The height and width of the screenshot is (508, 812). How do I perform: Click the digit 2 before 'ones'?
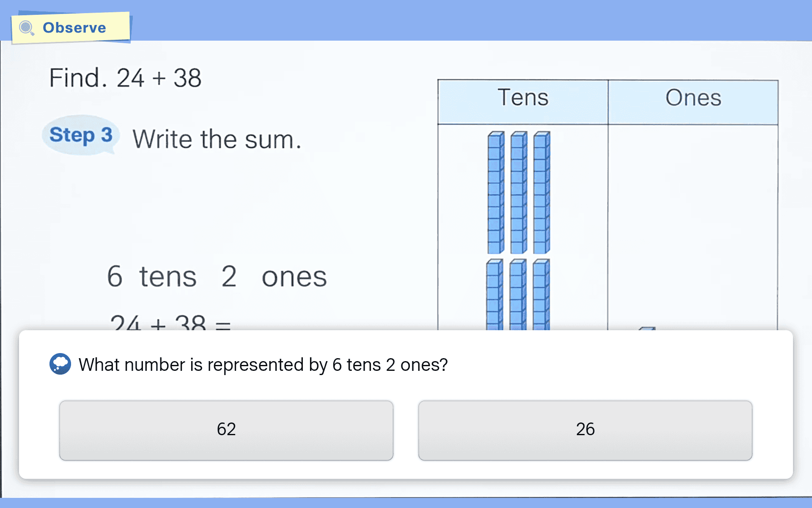(229, 277)
